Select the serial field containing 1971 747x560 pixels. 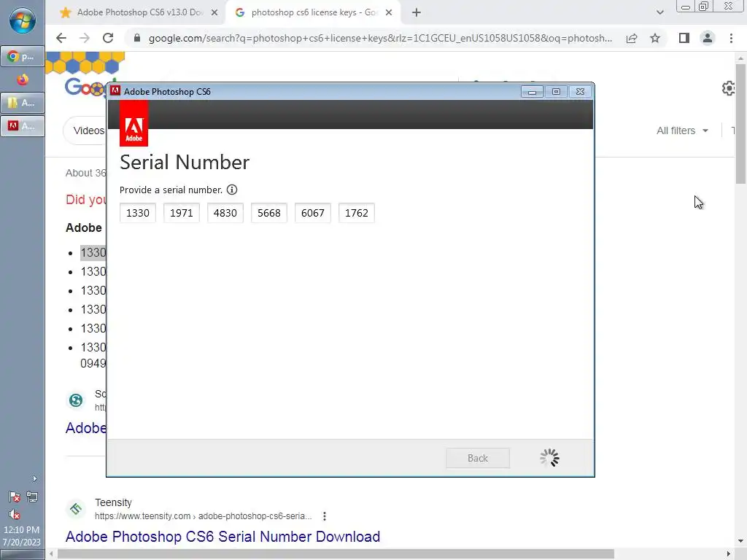[182, 213]
